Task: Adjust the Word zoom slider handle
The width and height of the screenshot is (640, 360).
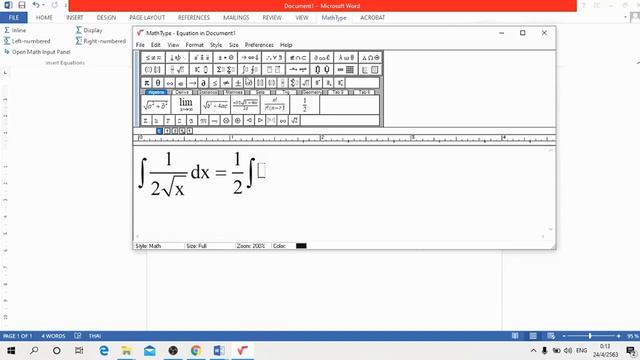Action: [590, 336]
